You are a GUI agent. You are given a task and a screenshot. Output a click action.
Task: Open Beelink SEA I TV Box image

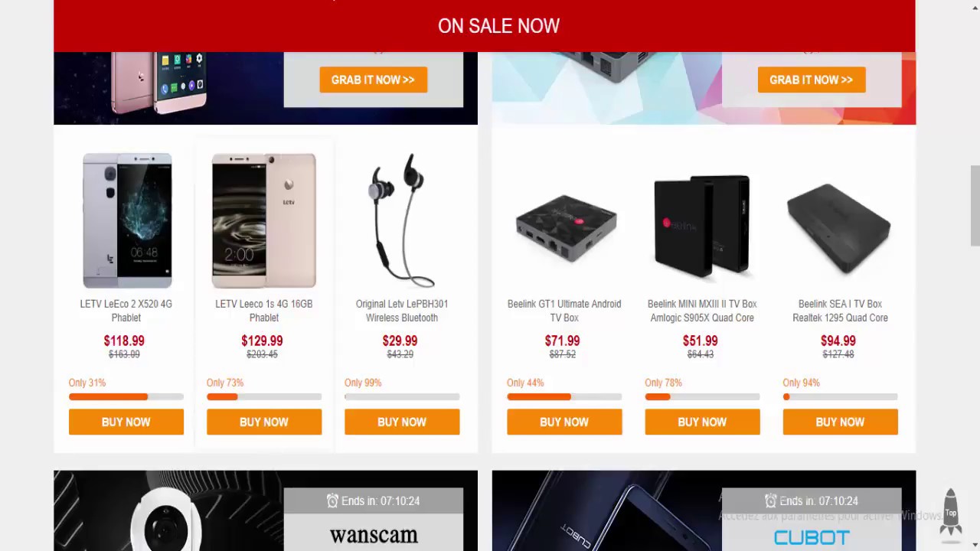839,227
